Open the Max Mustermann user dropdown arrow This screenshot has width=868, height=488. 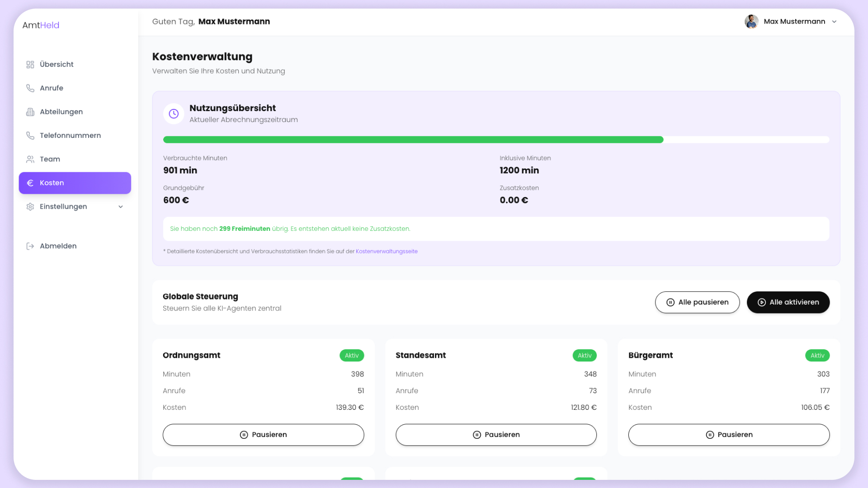[835, 22]
